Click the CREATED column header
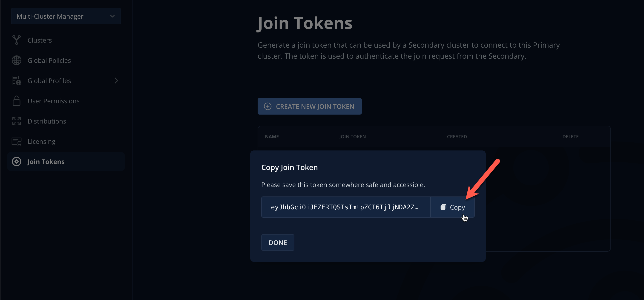 click(x=457, y=136)
